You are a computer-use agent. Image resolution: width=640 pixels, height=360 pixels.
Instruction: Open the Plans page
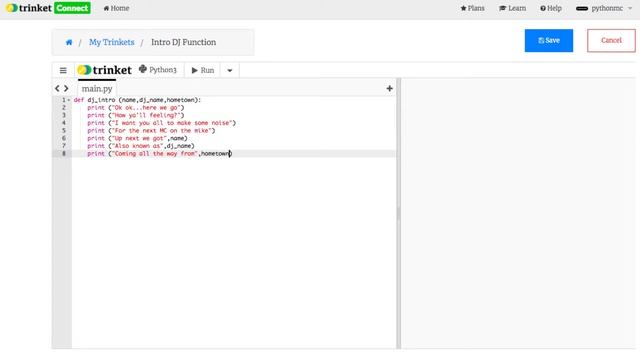click(472, 8)
